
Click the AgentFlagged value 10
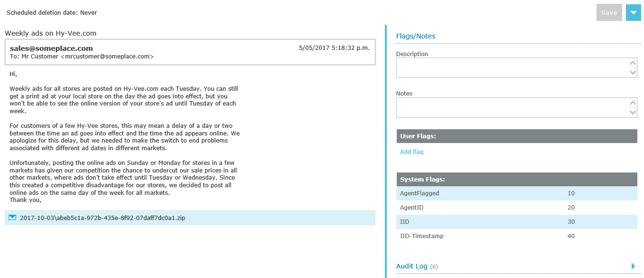[x=571, y=193]
